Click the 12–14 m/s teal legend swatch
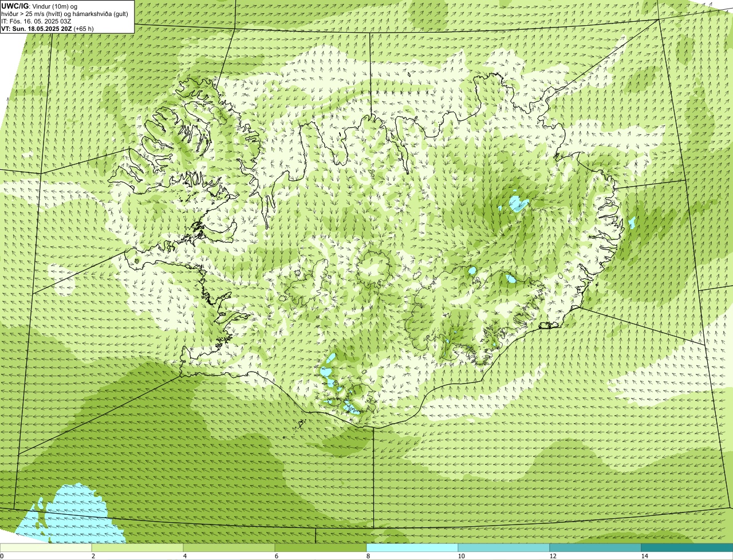This screenshot has height=560, width=733. point(596,547)
